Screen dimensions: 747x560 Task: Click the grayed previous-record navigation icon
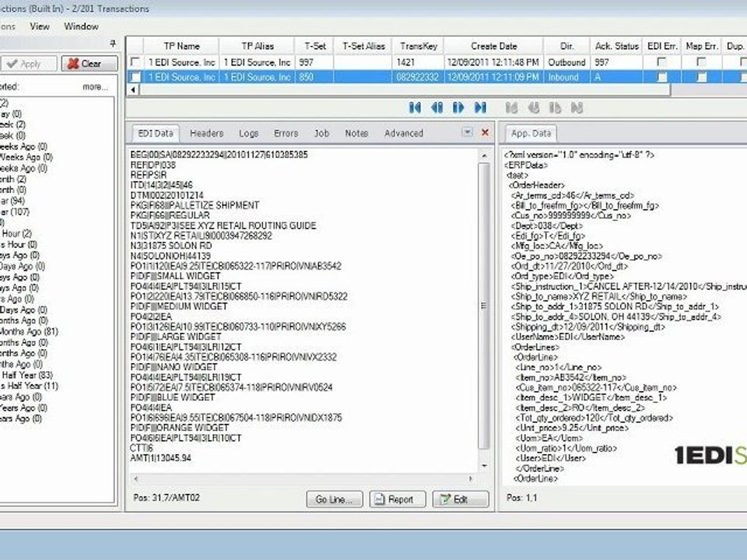[534, 107]
